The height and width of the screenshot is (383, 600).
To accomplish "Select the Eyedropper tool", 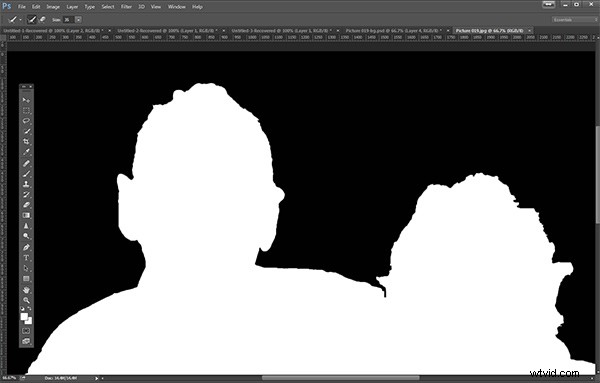I will coord(26,152).
